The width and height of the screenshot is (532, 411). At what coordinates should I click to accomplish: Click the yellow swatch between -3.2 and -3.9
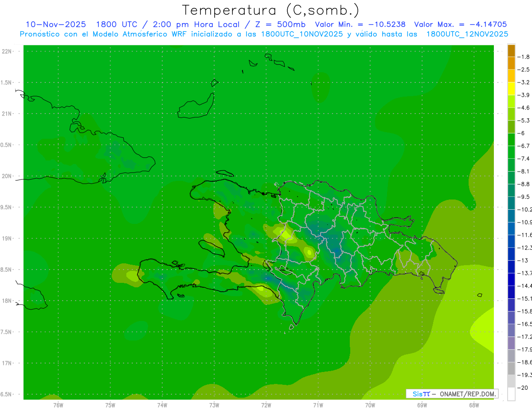(x=511, y=89)
